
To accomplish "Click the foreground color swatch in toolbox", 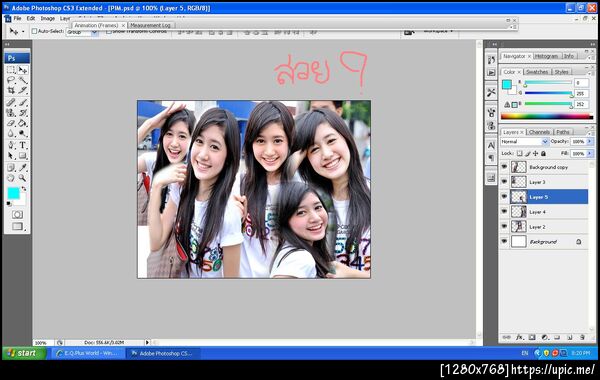I will tap(13, 193).
